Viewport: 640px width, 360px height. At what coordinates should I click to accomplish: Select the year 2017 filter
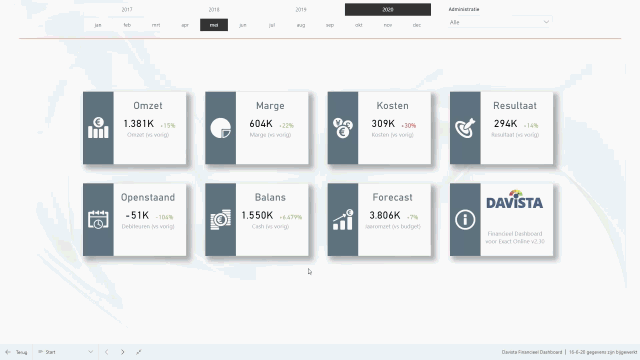[127, 9]
